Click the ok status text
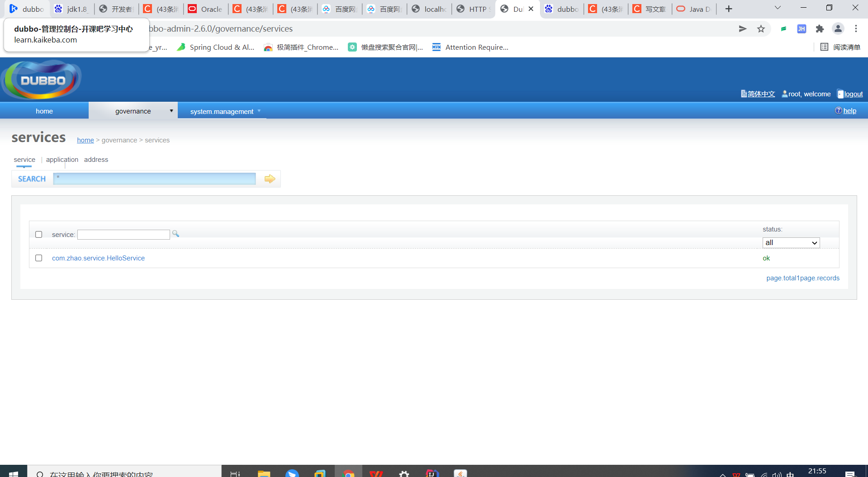This screenshot has width=868, height=477. tap(766, 258)
